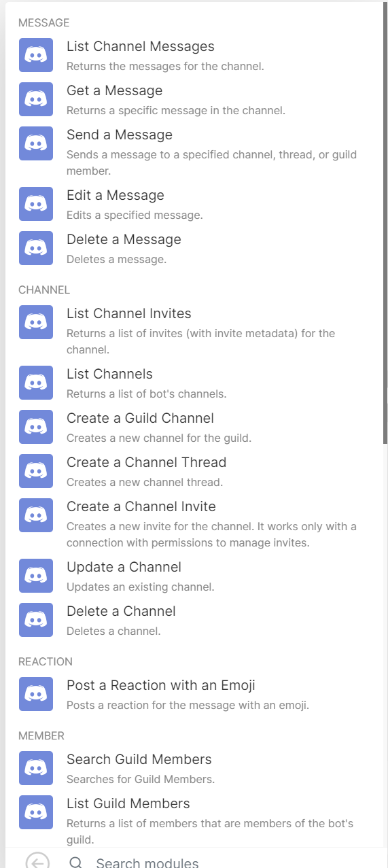Click Discord icon beside Get a Message
This screenshot has height=868, width=388.
click(x=36, y=99)
